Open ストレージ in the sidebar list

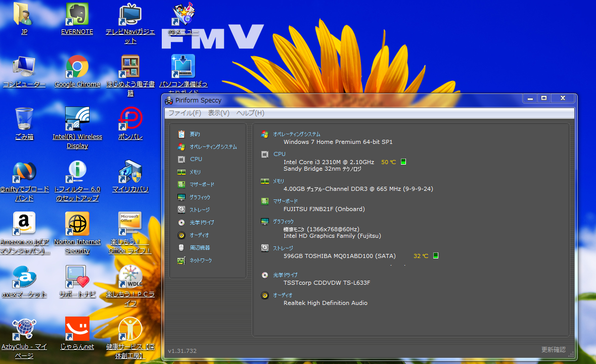point(200,210)
